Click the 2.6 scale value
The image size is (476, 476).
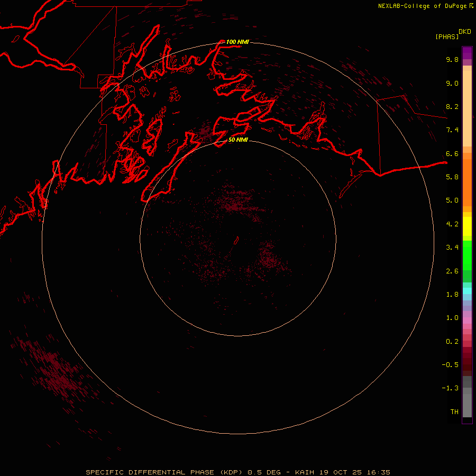[x=452, y=271]
